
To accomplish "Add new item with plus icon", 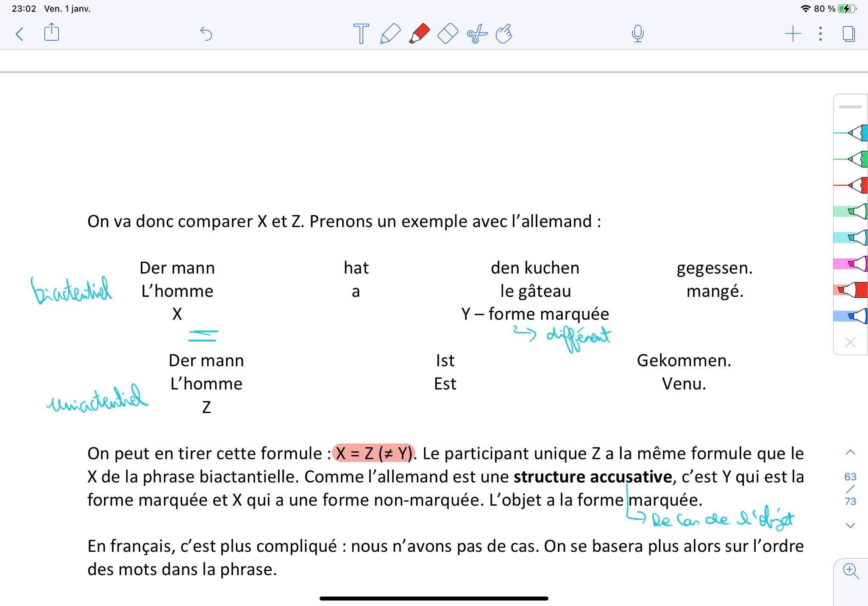I will click(x=793, y=34).
